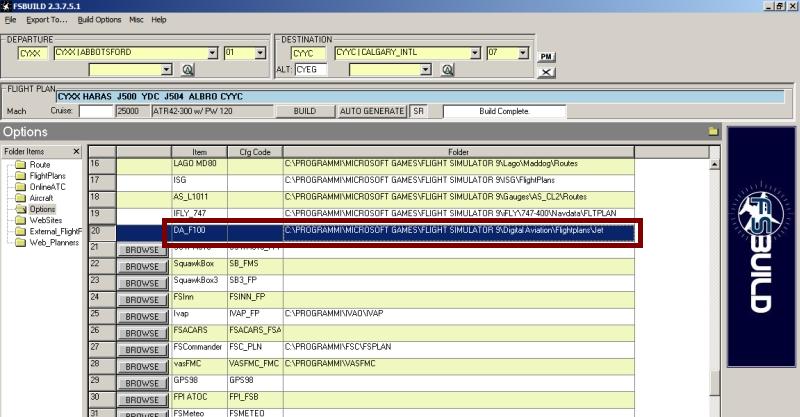Expand the destination STAR dropdown
The width and height of the screenshot is (800, 417).
[x=426, y=69]
